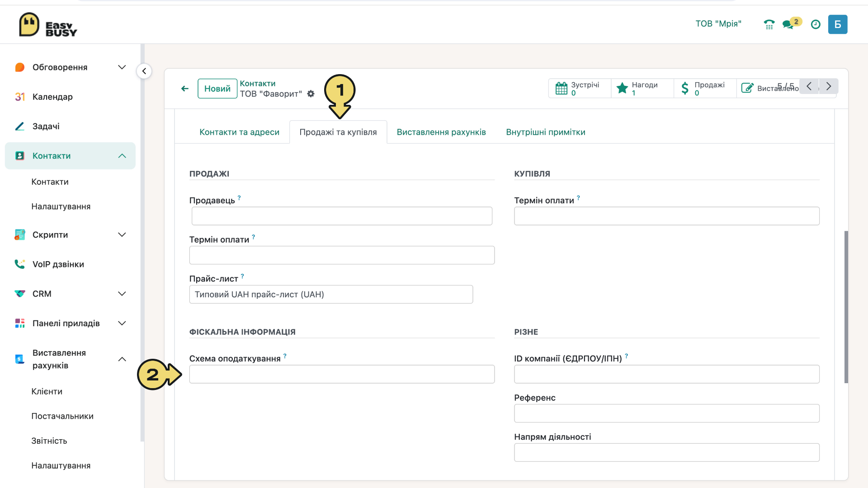
Task: Expand the Скрипти menu chevron
Action: [122, 235]
